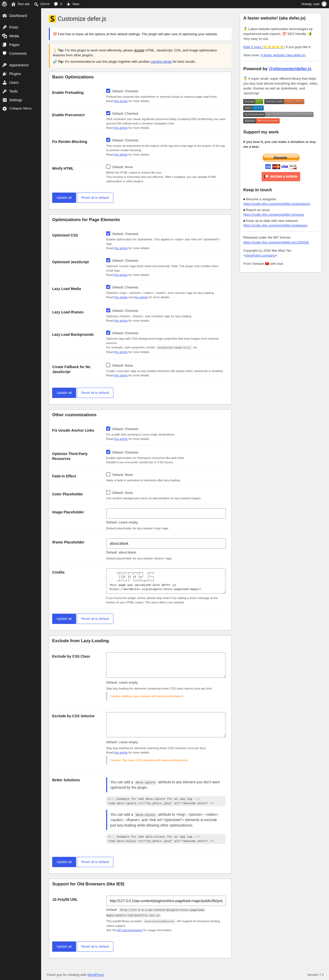Uncheck the Lazy Load Backgrounds checkbox

(108, 333)
